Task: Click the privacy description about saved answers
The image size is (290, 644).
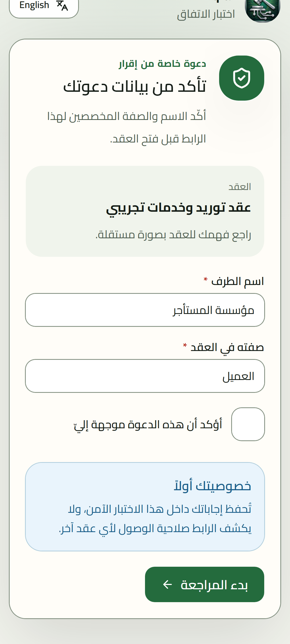Action: click(x=155, y=519)
